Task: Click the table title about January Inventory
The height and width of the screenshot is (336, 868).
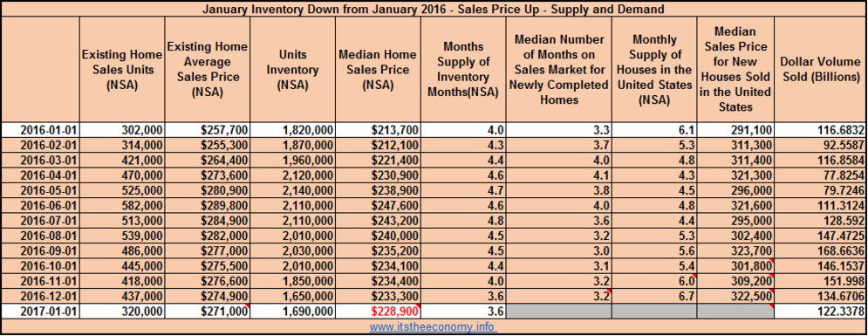Action: [434, 9]
